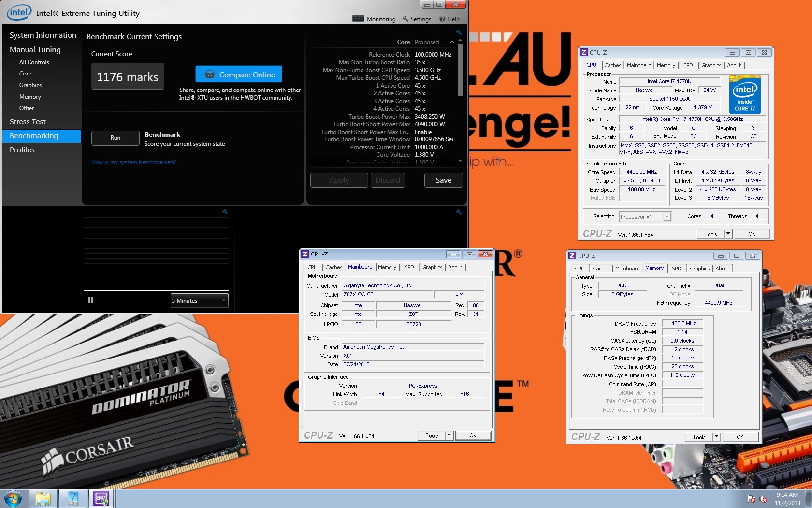Click OK in Mainboard CPU-Z window
The height and width of the screenshot is (508, 812).
click(473, 435)
